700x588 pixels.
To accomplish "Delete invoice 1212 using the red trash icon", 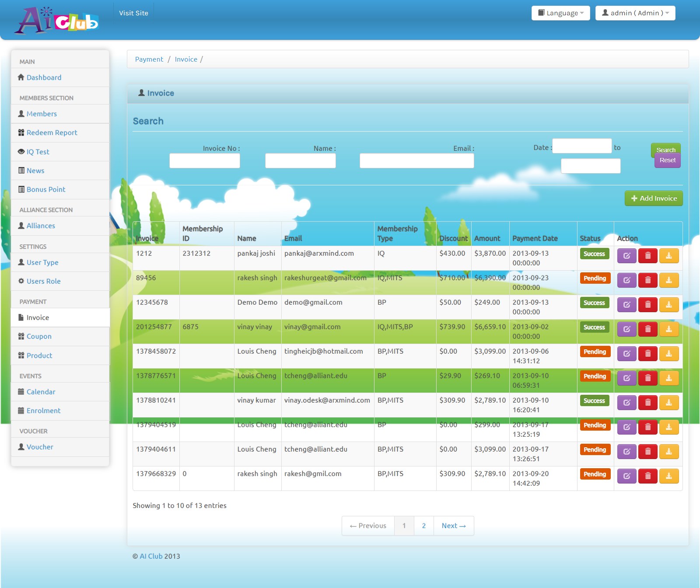I will [648, 256].
